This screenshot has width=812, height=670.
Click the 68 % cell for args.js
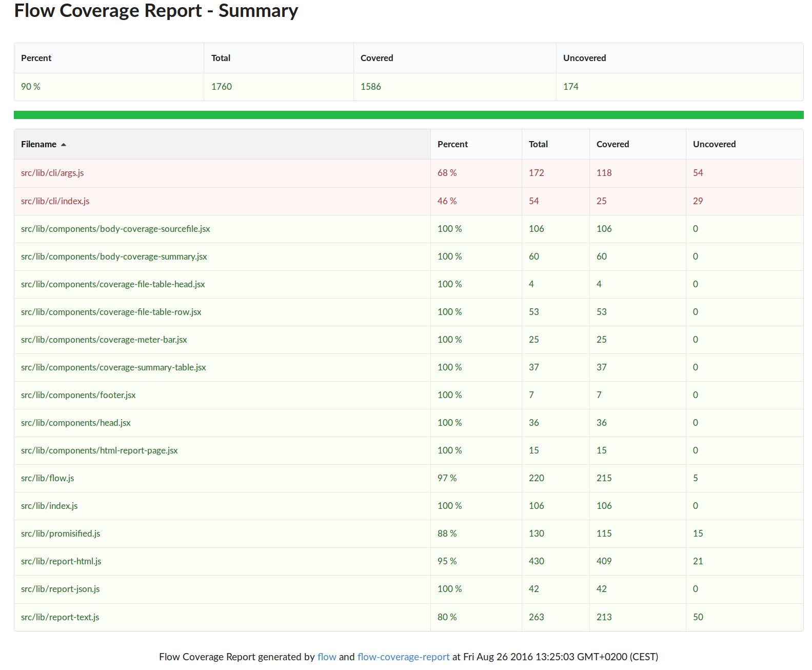[476, 173]
